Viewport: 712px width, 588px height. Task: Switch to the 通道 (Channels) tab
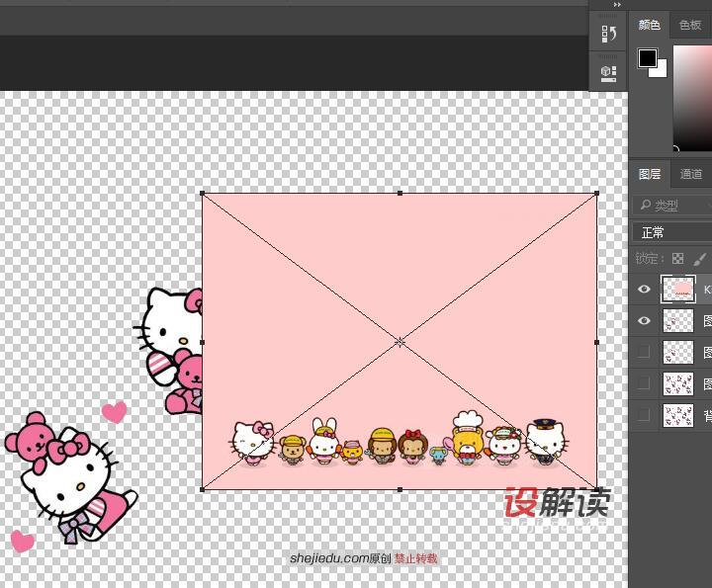click(691, 174)
